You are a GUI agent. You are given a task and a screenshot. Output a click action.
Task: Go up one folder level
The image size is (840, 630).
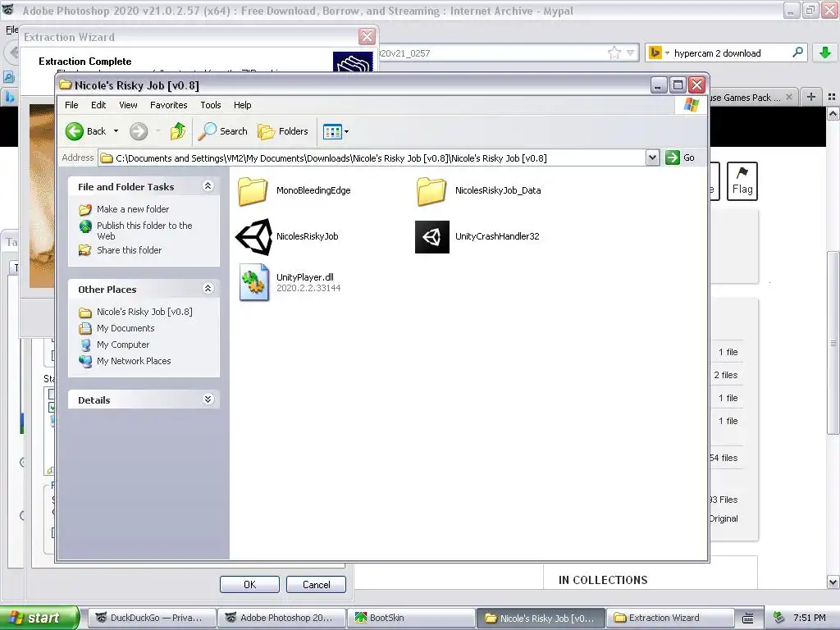[178, 131]
